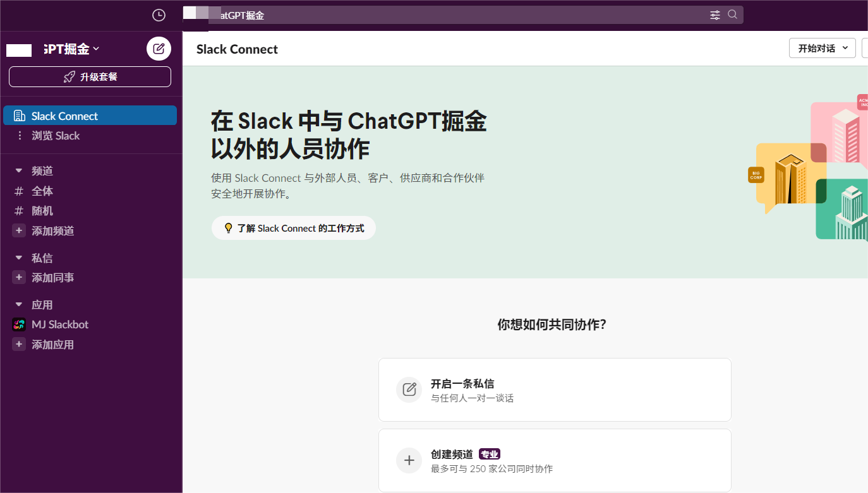Image resolution: width=868 pixels, height=493 pixels.
Task: Click the plus icon on 创建频道 card
Action: (409, 461)
